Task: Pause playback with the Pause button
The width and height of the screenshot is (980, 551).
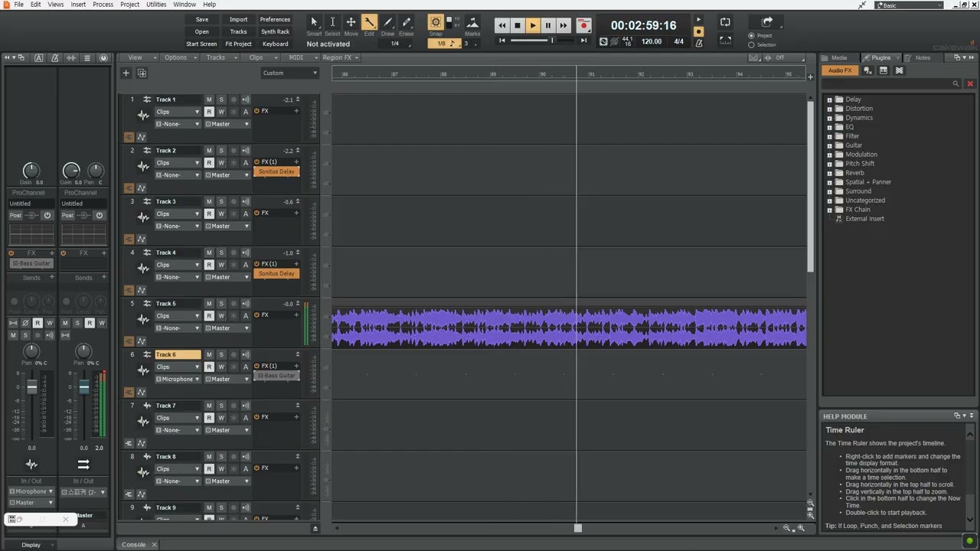Action: [548, 25]
